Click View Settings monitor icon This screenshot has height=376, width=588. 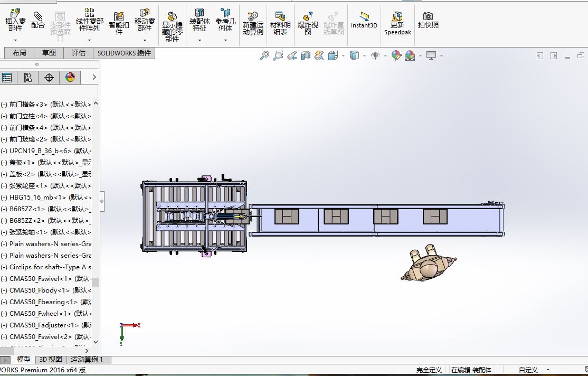[431, 55]
